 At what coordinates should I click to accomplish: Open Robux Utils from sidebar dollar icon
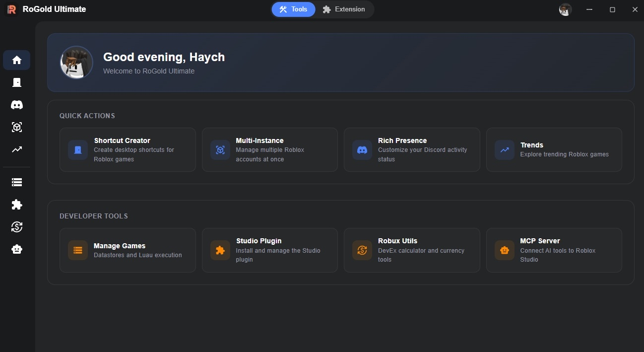[17, 227]
